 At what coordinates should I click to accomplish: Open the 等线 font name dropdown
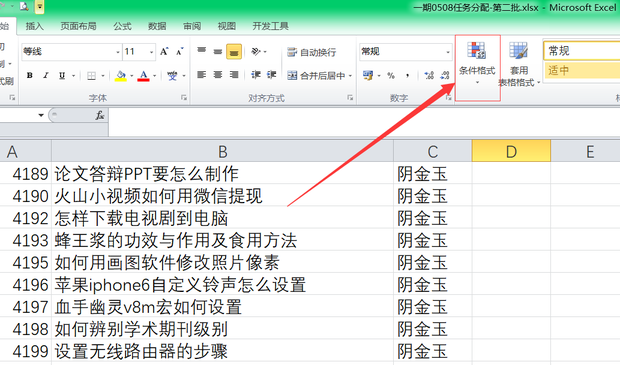pos(118,52)
